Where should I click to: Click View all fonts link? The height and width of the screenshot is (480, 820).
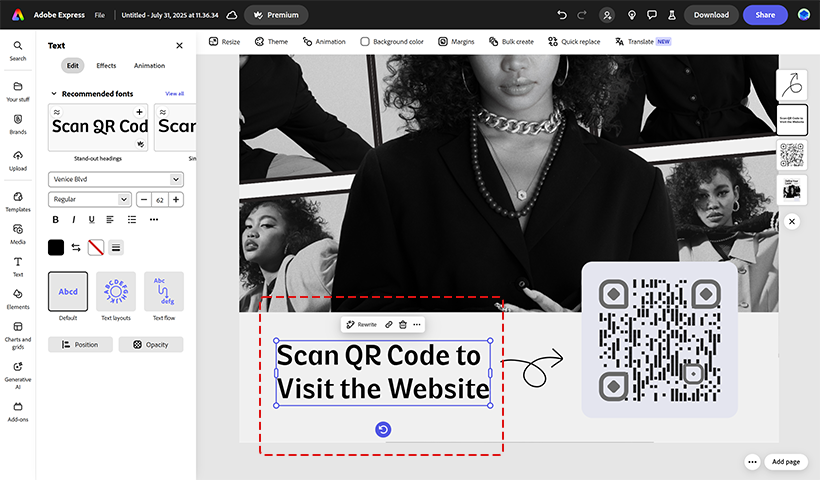click(x=175, y=94)
